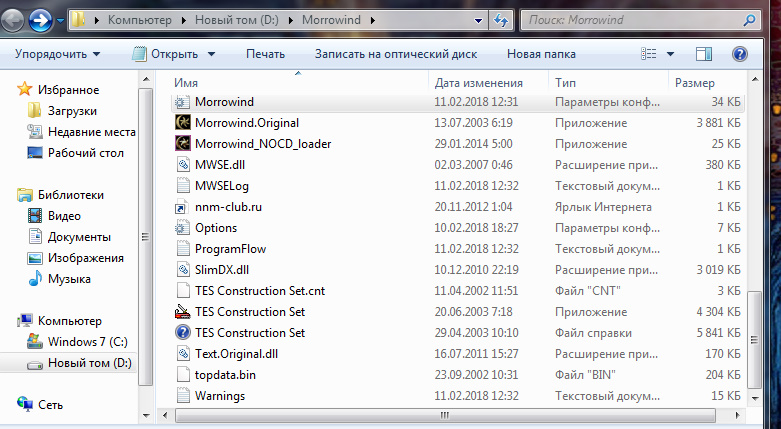Viewport: 781px width, 429px height.
Task: Click the horizontal scrollbar right arrow
Action: [738, 415]
